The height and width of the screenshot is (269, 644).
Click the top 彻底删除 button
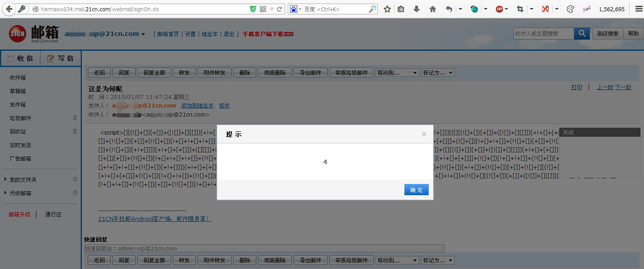[275, 73]
